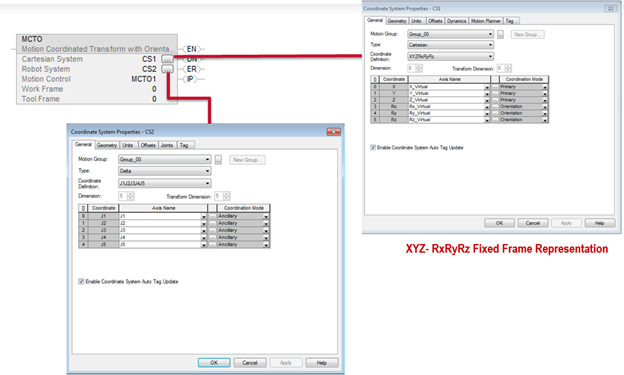Click Apply in CS2 properties dialog

[x=286, y=363]
